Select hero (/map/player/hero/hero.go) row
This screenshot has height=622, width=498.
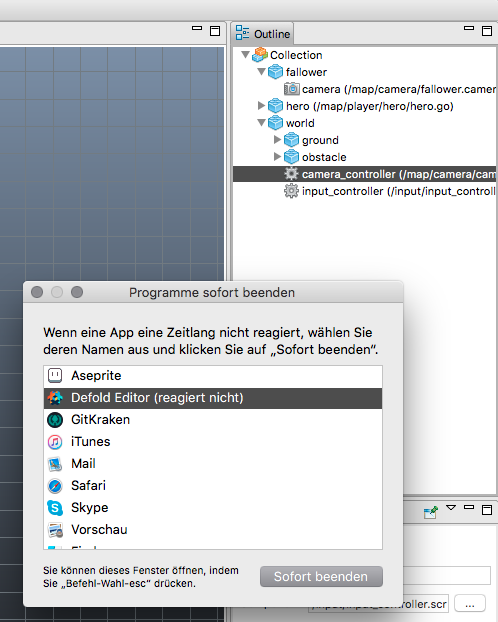tap(364, 106)
